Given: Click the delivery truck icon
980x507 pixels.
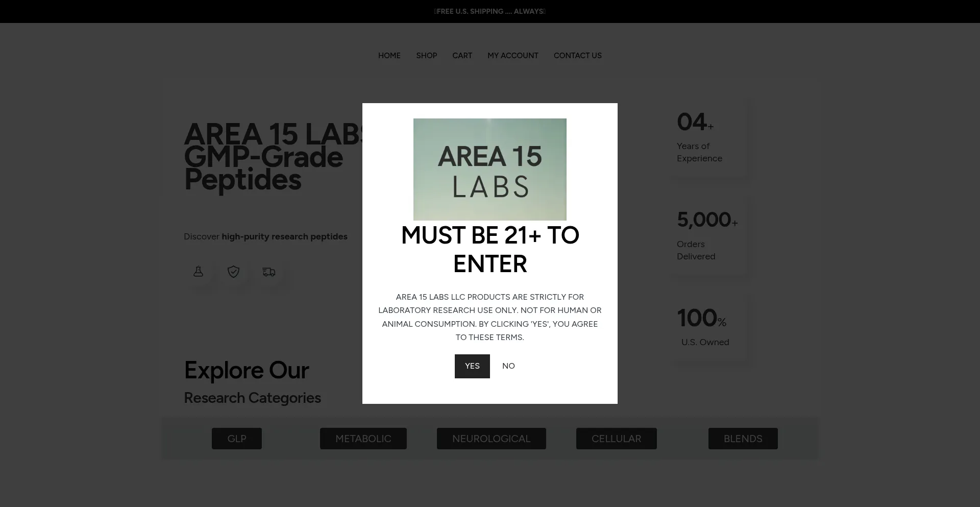Looking at the screenshot, I should pyautogui.click(x=269, y=272).
